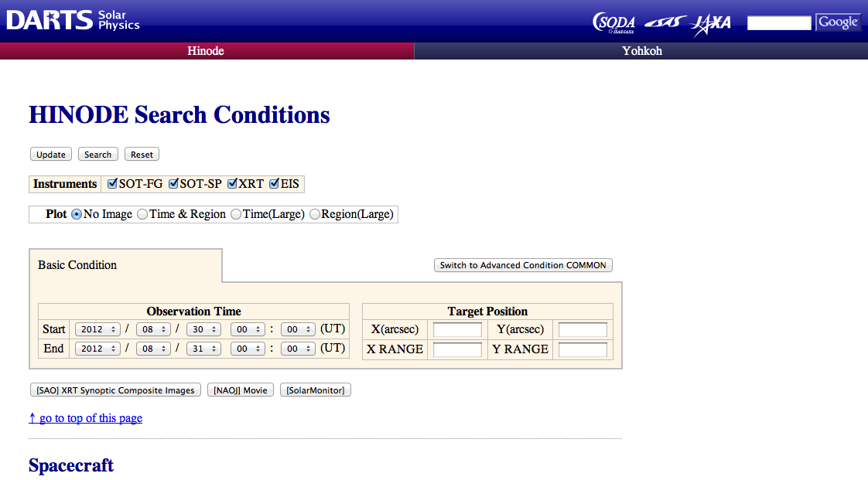
Task: Toggle the EIS instrument checkbox
Action: [x=274, y=184]
